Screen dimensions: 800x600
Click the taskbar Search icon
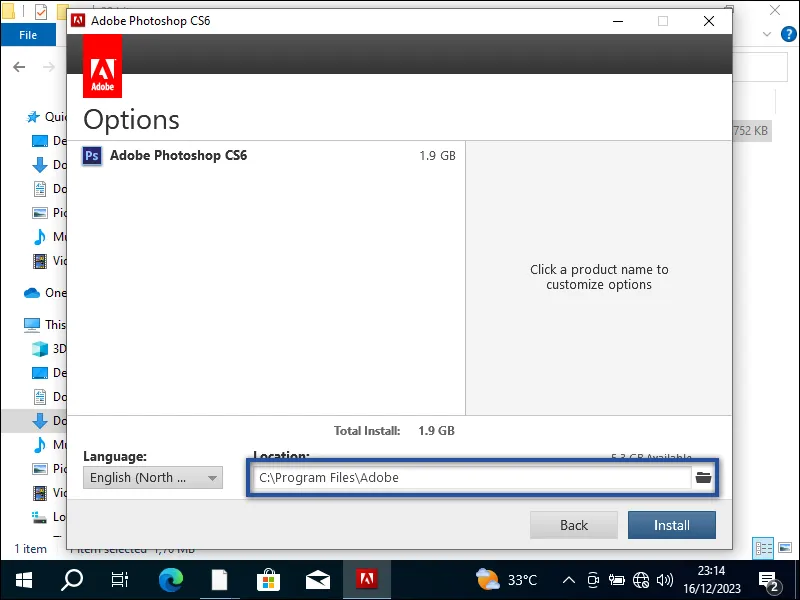71,578
